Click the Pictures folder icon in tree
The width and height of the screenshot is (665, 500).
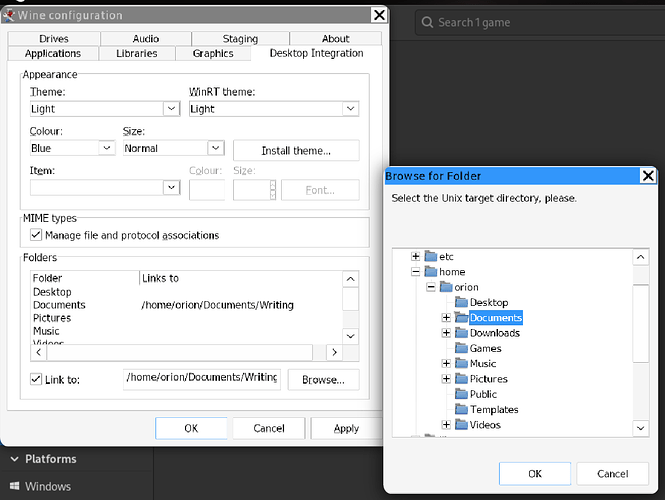[x=461, y=378]
